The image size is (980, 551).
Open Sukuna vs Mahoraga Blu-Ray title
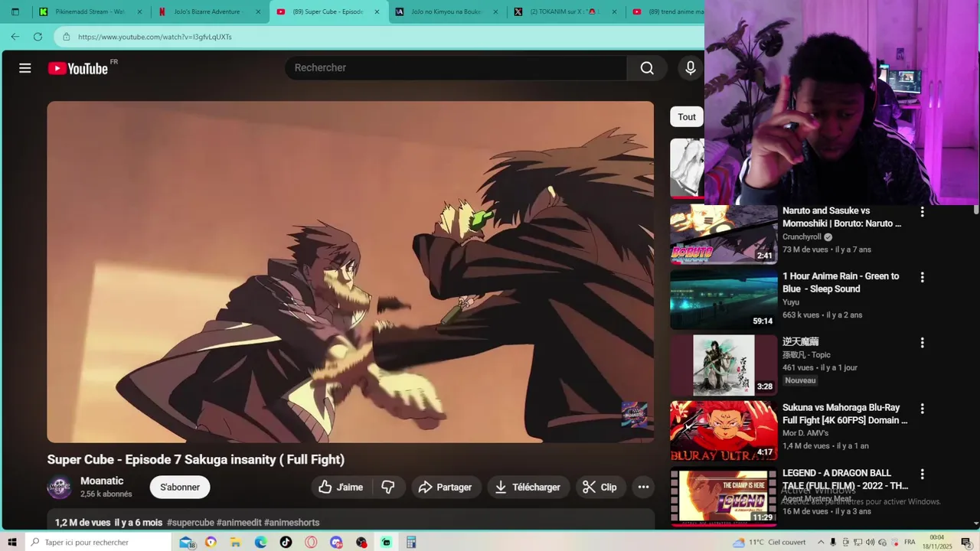tap(844, 414)
